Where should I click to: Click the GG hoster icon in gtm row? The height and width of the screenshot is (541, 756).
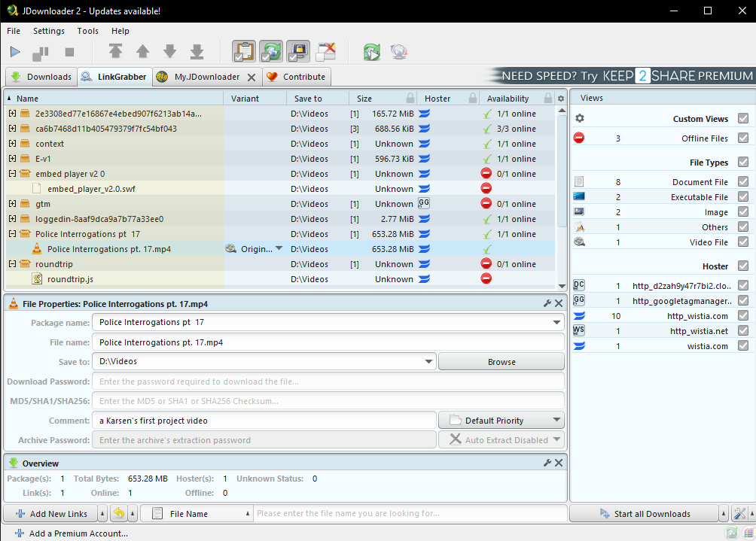coord(424,203)
